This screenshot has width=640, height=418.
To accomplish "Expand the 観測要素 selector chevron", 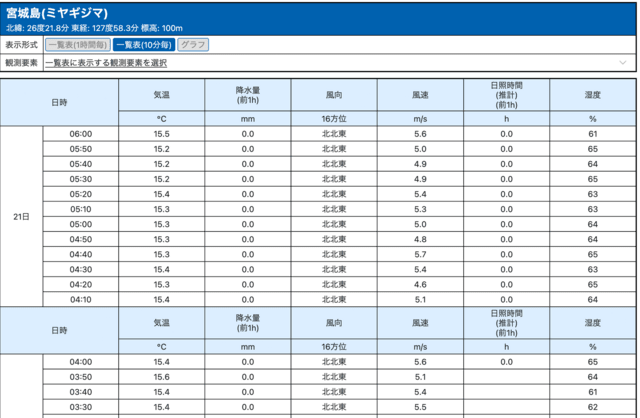I will click(x=622, y=63).
